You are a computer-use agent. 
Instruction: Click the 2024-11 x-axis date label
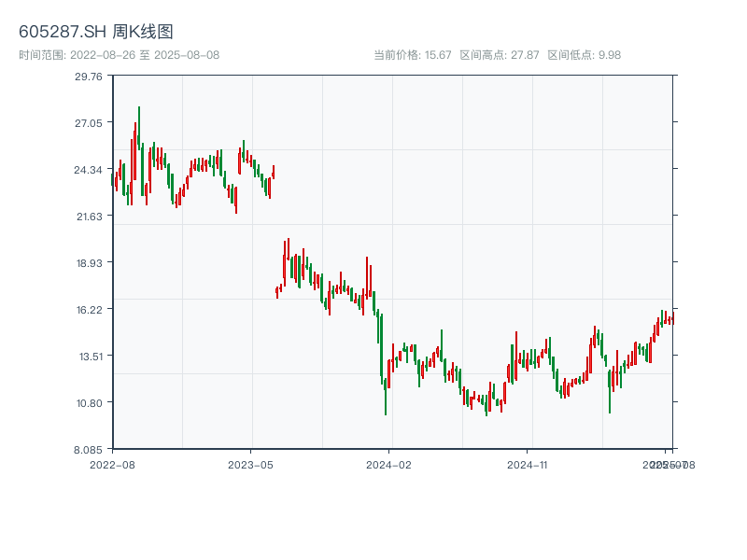(528, 464)
